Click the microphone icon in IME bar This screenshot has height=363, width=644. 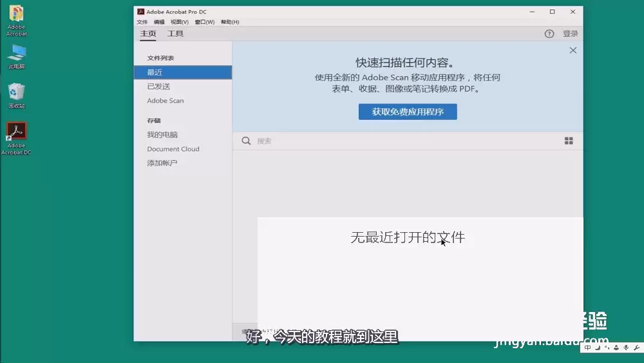(626, 348)
